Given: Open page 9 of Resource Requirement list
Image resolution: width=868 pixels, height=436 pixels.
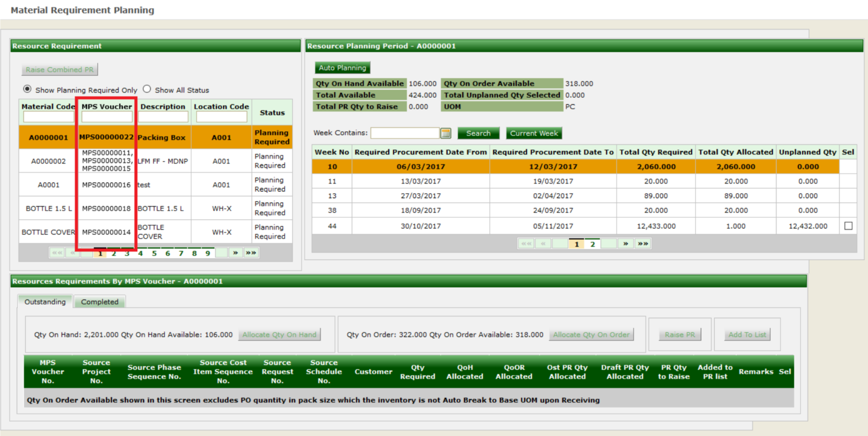Looking at the screenshot, I should coord(208,253).
